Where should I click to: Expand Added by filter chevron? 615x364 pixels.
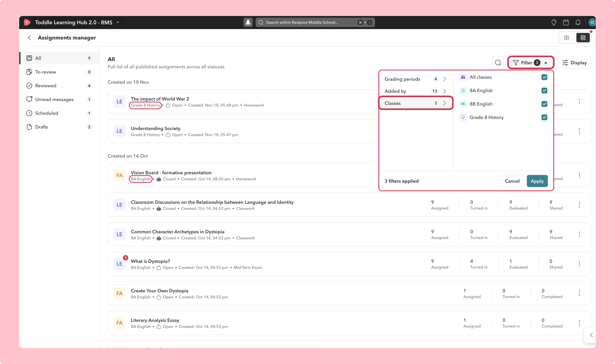pyautogui.click(x=445, y=91)
